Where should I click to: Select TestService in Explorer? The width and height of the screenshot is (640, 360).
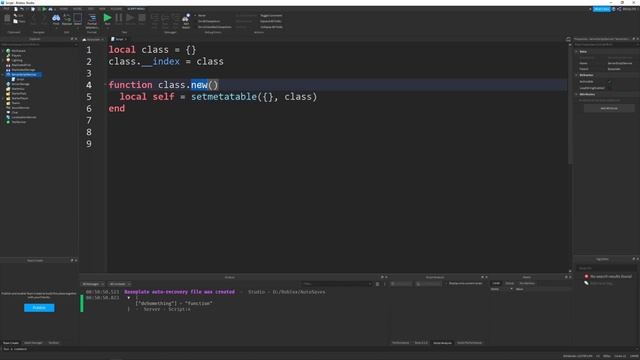click(18, 122)
